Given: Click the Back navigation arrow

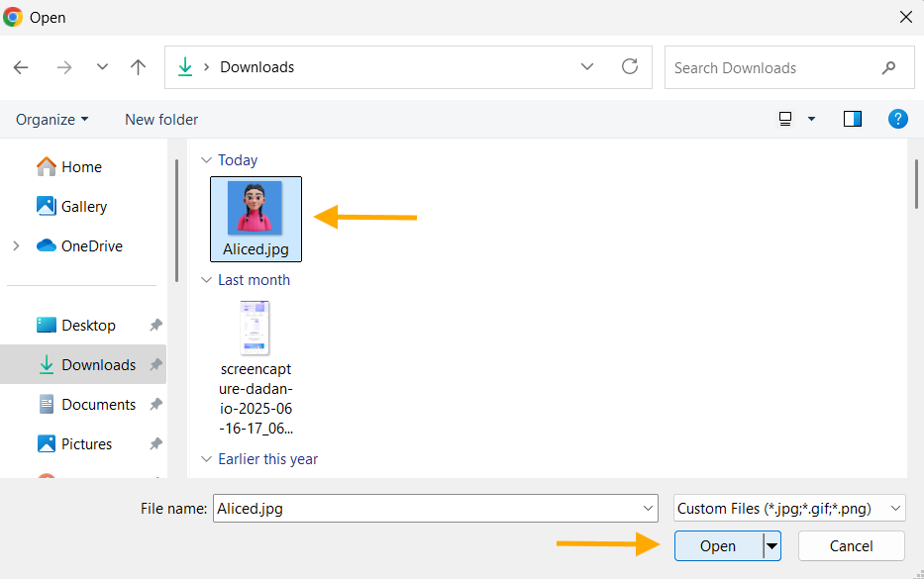Looking at the screenshot, I should pos(21,67).
